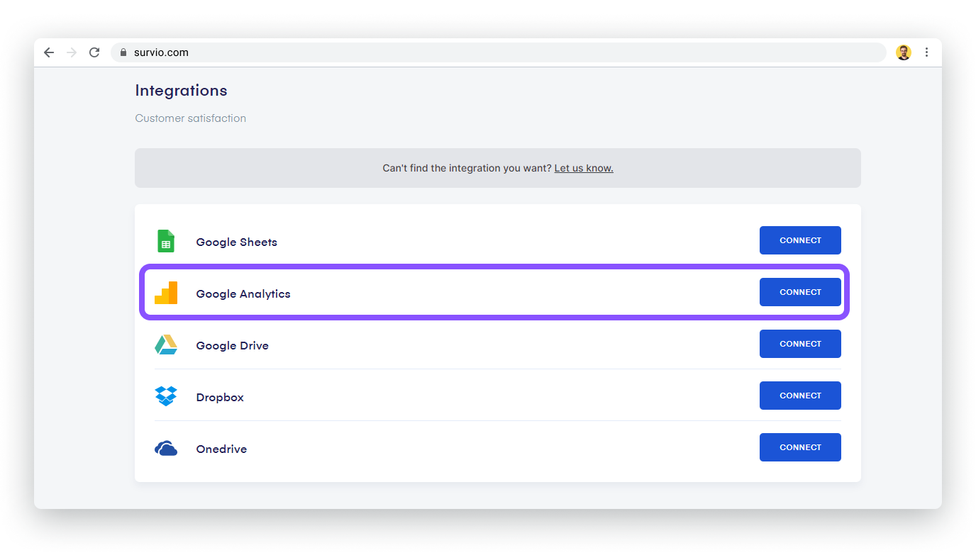Click the "Google Drive" label
The height and width of the screenshot is (560, 976).
[233, 345]
